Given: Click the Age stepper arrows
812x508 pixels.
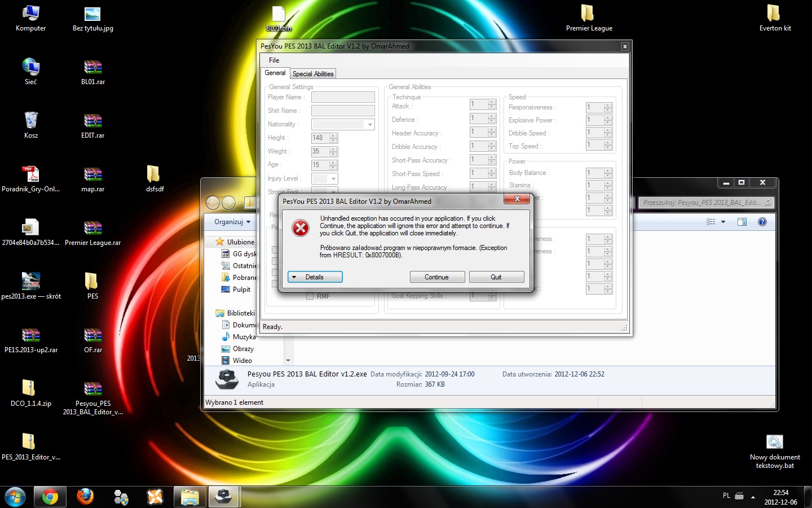Looking at the screenshot, I should pos(333,165).
